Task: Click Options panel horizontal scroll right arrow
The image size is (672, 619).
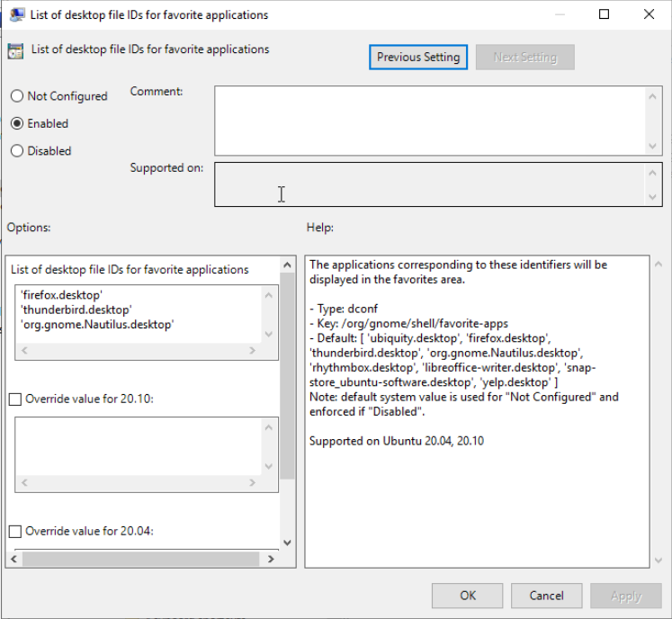Action: (271, 559)
